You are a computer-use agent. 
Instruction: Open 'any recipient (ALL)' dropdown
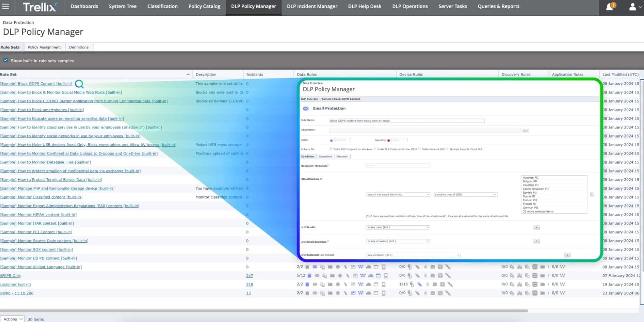413,255
